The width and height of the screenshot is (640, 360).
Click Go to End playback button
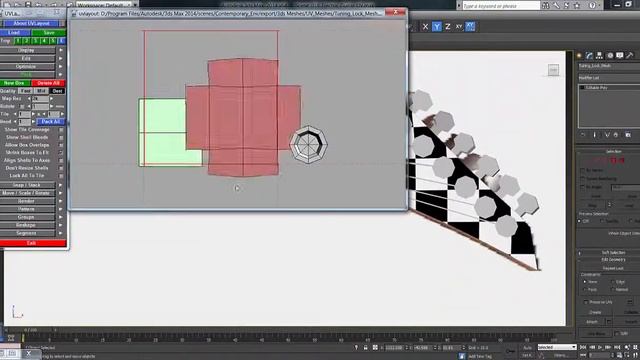617,347
